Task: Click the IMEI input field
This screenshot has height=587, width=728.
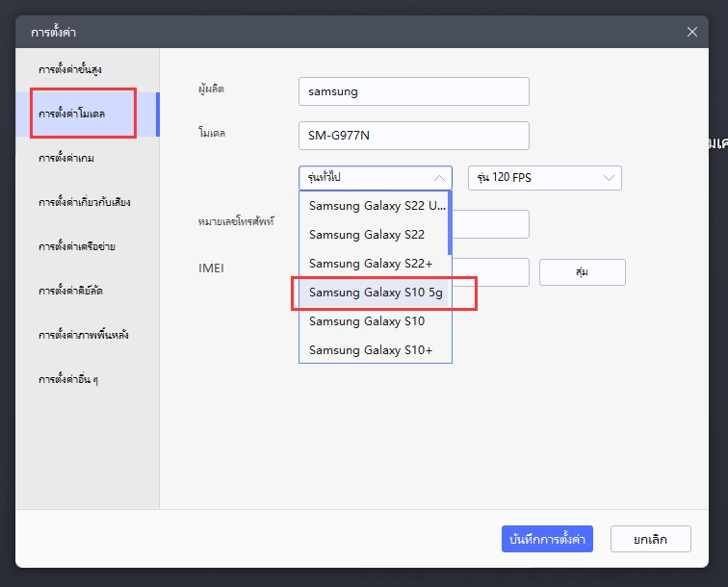Action: coord(491,272)
